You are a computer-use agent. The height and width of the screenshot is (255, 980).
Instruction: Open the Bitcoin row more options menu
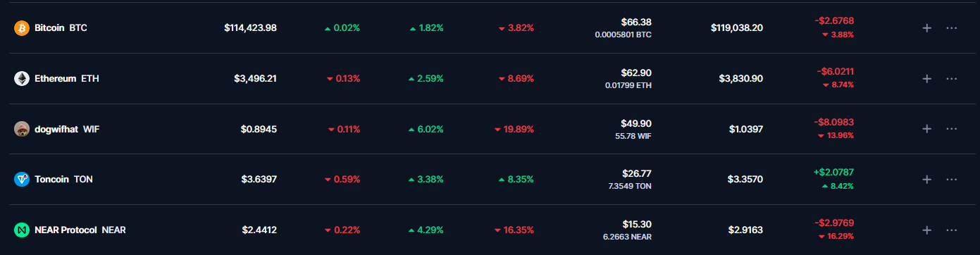pos(952,28)
